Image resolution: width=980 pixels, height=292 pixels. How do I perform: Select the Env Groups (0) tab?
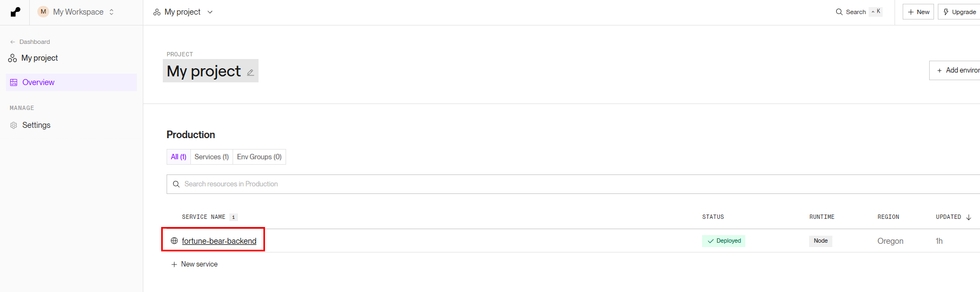259,157
